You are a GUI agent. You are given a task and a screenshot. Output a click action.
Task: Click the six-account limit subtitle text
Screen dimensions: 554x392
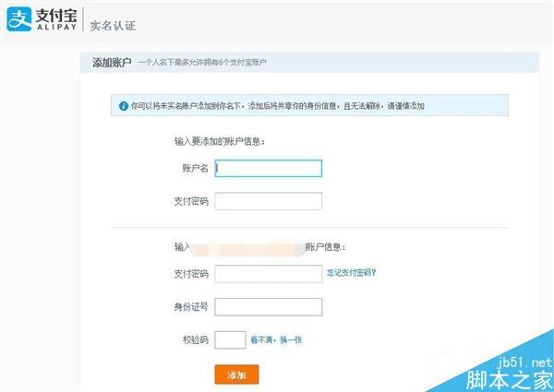coord(209,63)
